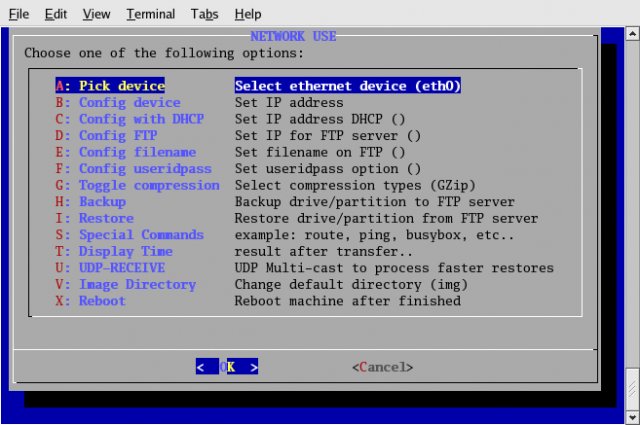The width and height of the screenshot is (640, 425).
Task: Open the Edit menu
Action: (x=56, y=14)
